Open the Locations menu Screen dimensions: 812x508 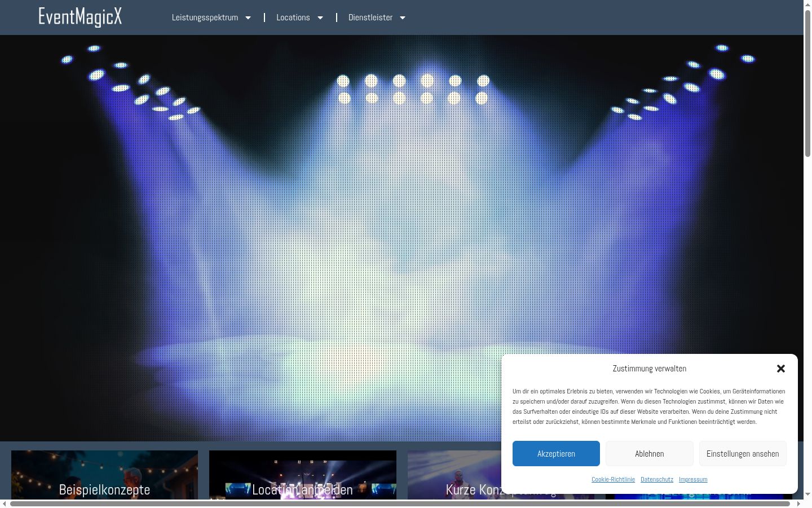pos(293,17)
